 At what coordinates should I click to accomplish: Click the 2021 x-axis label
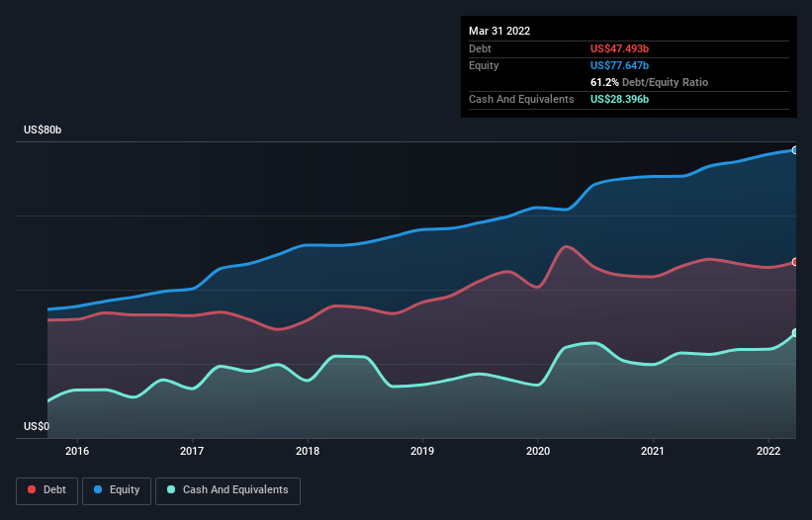point(653,451)
